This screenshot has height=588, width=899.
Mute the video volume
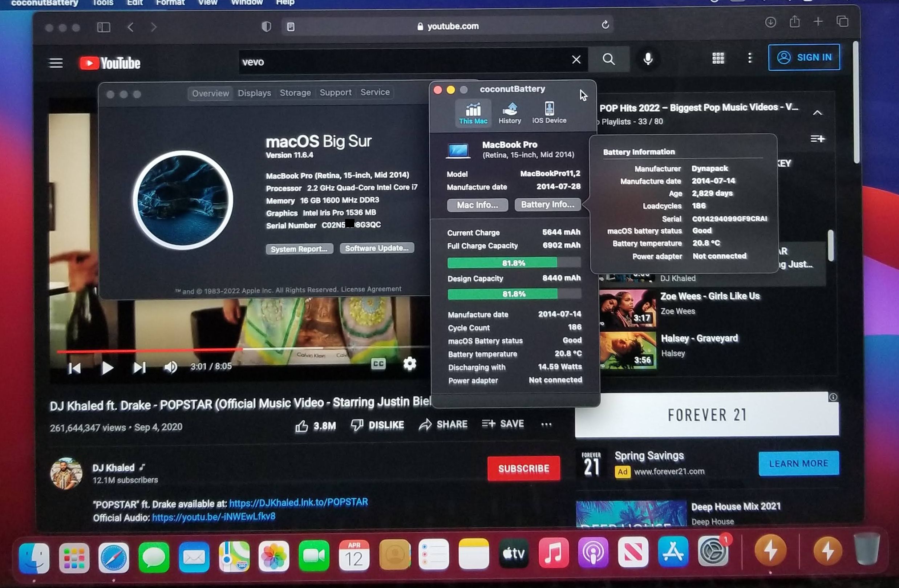[x=170, y=367]
